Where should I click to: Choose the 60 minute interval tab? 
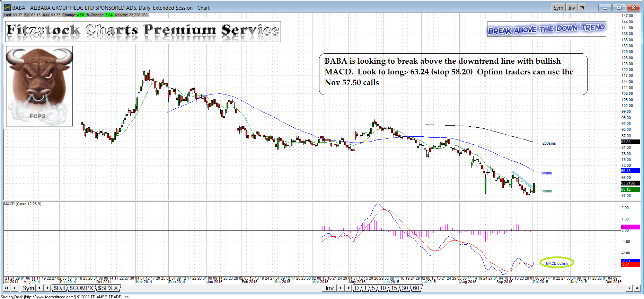(416, 288)
